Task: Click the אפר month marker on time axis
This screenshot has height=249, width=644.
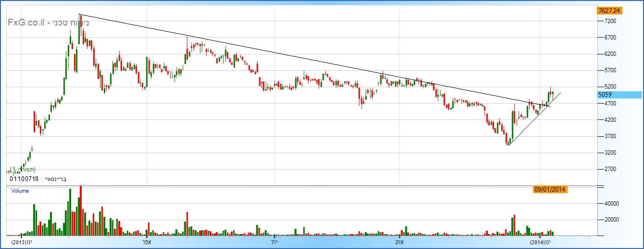Action: [x=147, y=242]
